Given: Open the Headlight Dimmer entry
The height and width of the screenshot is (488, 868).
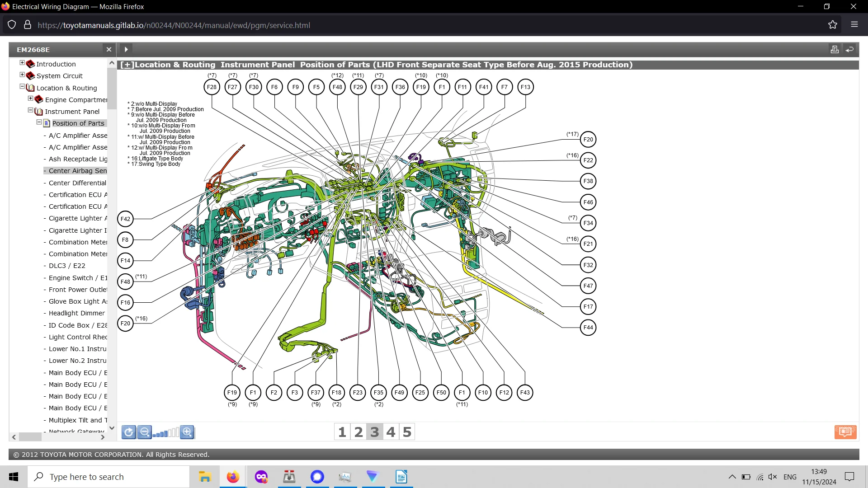Looking at the screenshot, I should click(76, 313).
